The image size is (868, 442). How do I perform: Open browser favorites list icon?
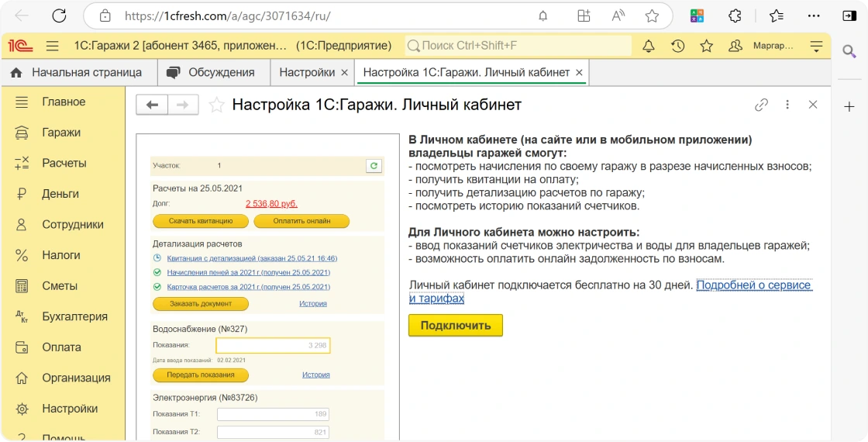pyautogui.click(x=777, y=16)
